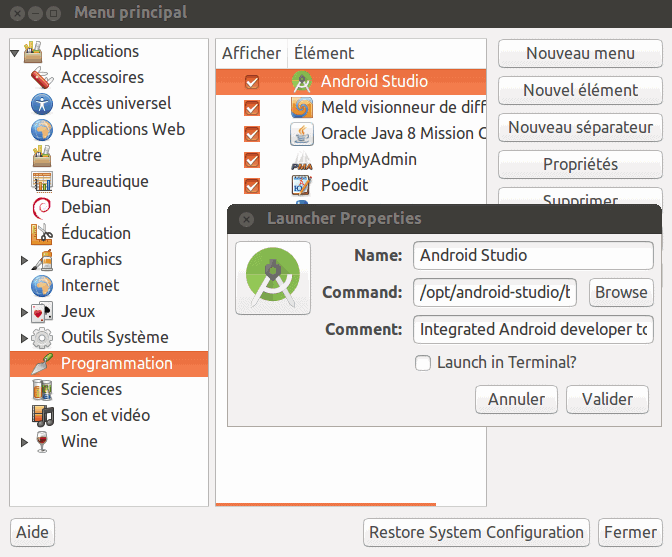The width and height of the screenshot is (672, 557).
Task: Click the Debian swirl icon
Action: coord(42,208)
